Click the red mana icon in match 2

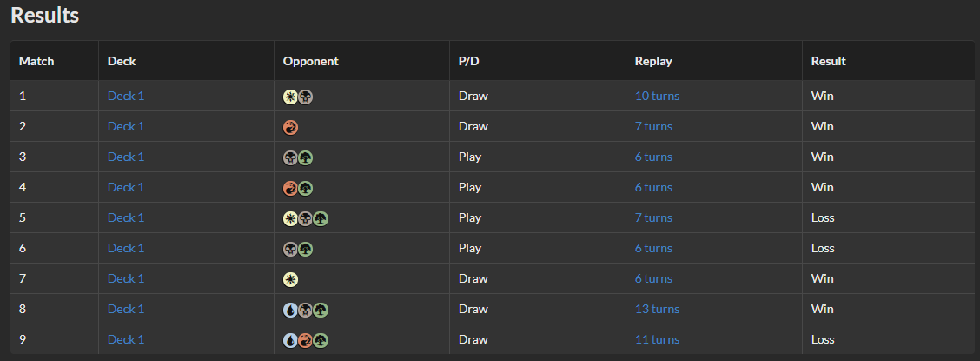pyautogui.click(x=290, y=128)
